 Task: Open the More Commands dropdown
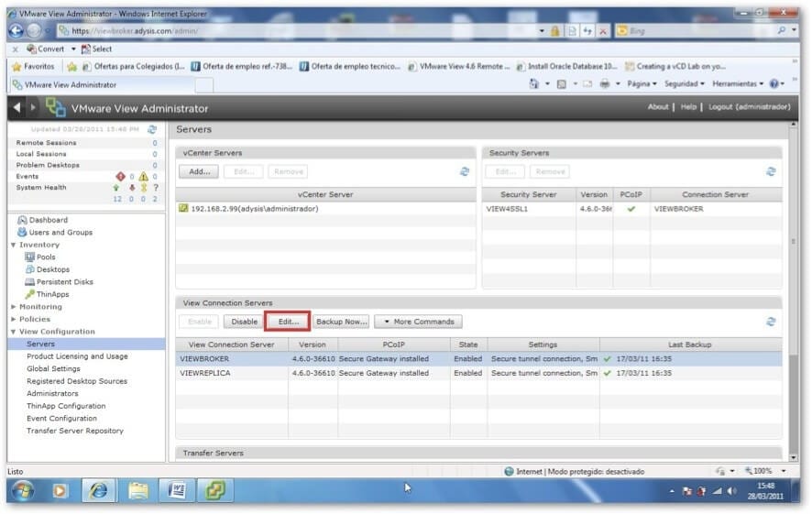pos(419,322)
